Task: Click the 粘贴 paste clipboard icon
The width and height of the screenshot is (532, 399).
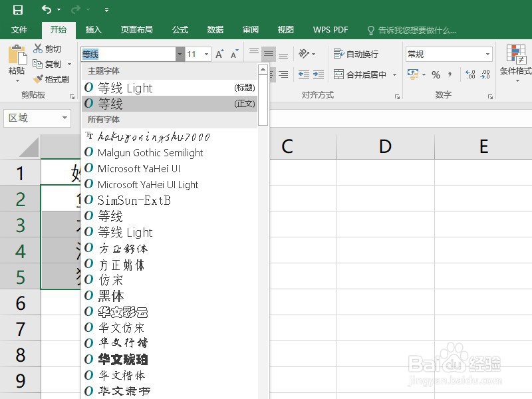Action: pos(17,55)
